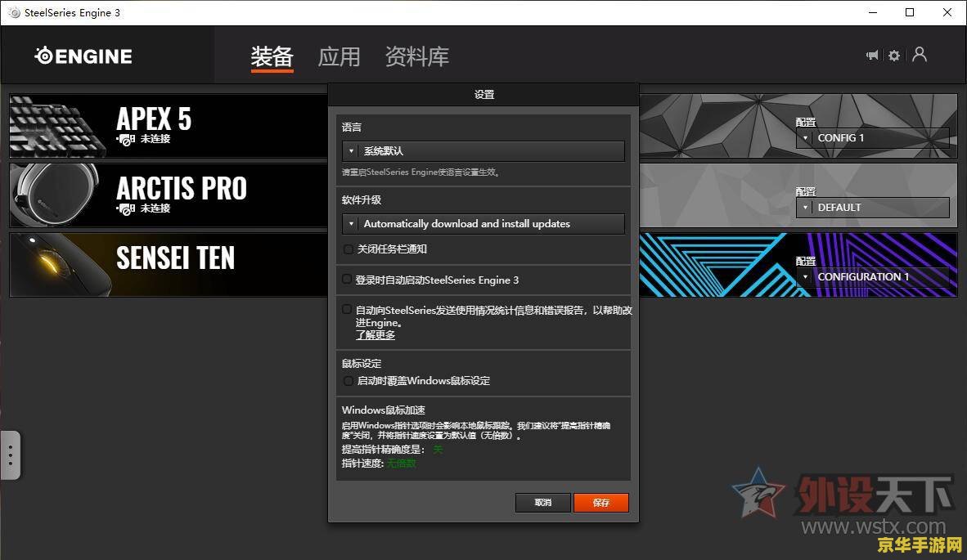Image resolution: width=967 pixels, height=560 pixels.
Task: Open the 语言 系统默认 dropdown
Action: (483, 151)
